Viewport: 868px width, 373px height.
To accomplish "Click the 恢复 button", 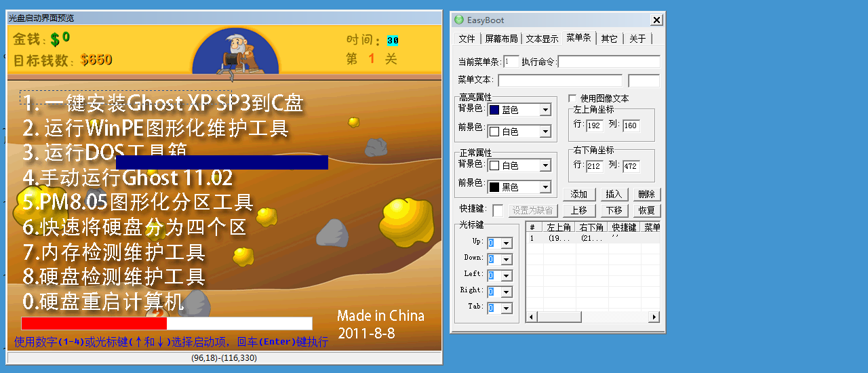I will click(x=646, y=211).
